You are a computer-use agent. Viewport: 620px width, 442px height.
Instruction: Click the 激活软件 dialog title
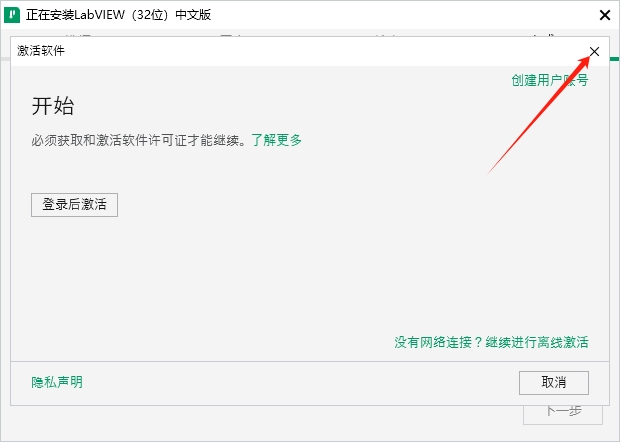click(41, 51)
